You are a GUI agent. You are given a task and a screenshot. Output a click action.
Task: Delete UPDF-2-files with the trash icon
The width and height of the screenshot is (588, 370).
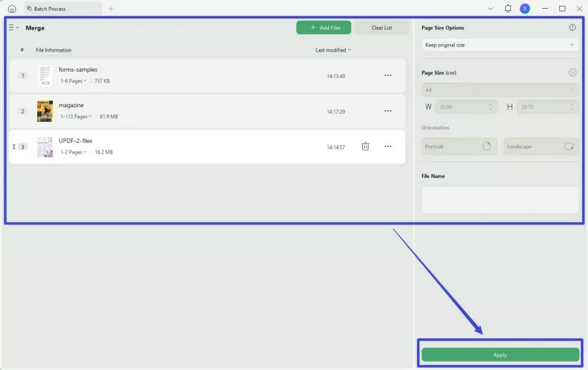click(365, 146)
